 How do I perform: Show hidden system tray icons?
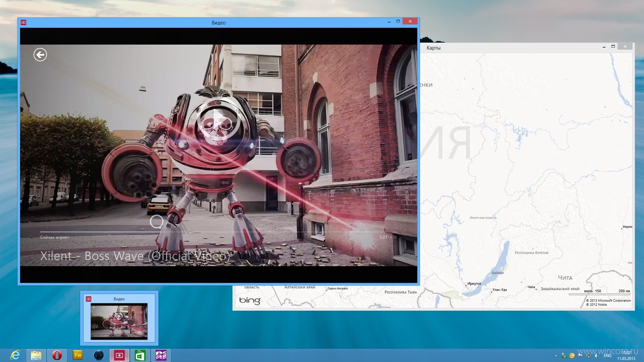556,356
